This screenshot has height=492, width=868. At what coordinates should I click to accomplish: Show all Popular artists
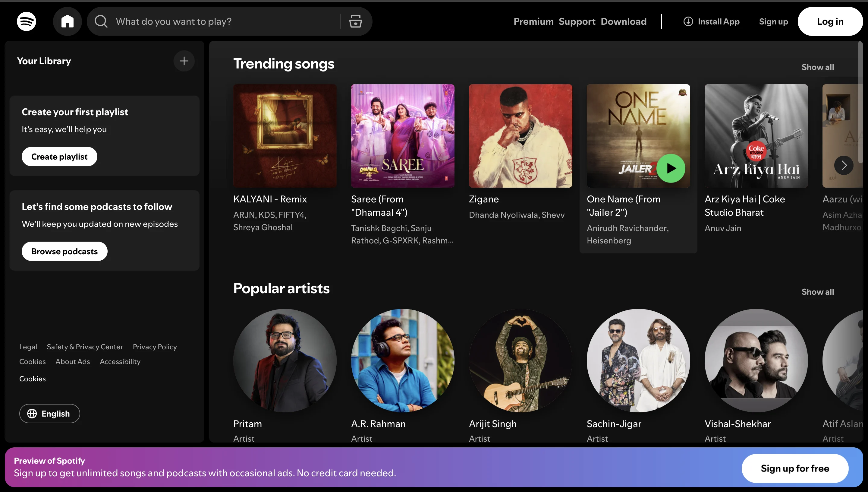[817, 292]
